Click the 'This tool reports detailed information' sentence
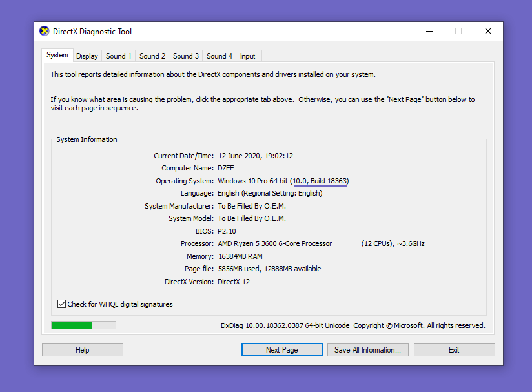Viewport: 532px width, 392px height. click(x=213, y=74)
